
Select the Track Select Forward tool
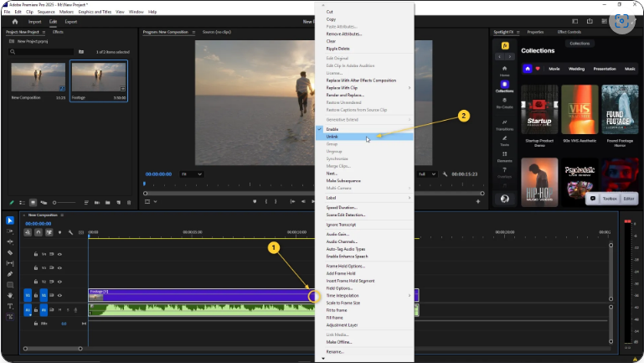pos(10,231)
